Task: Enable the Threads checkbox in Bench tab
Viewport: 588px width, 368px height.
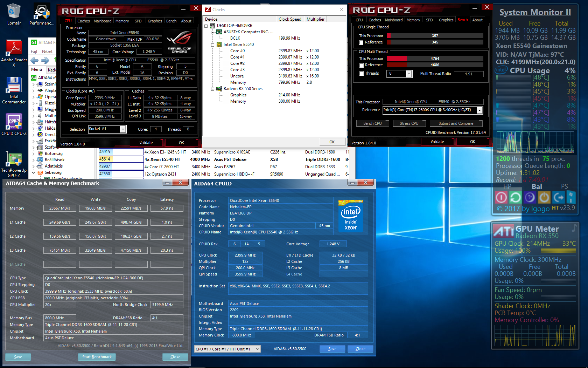Action: [x=361, y=74]
